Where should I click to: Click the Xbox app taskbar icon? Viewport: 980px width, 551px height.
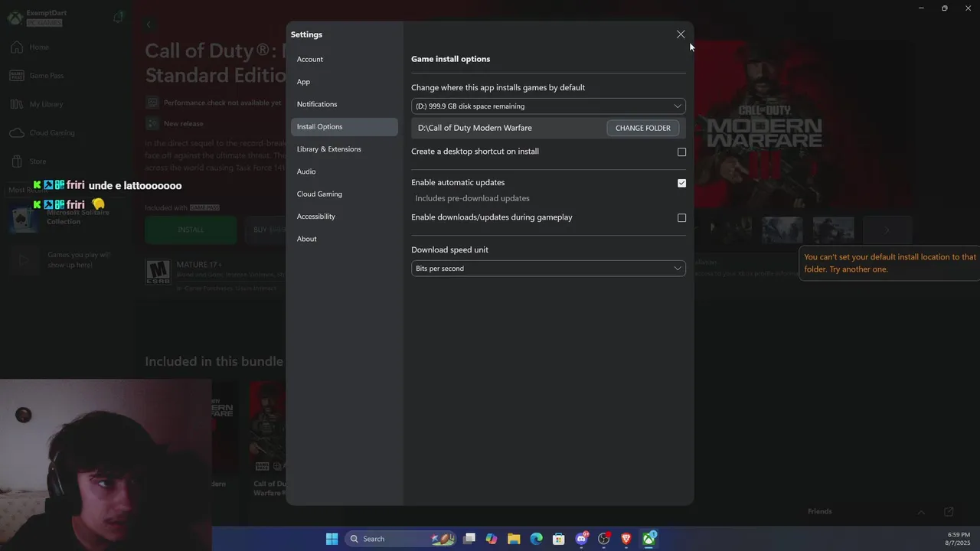point(649,539)
